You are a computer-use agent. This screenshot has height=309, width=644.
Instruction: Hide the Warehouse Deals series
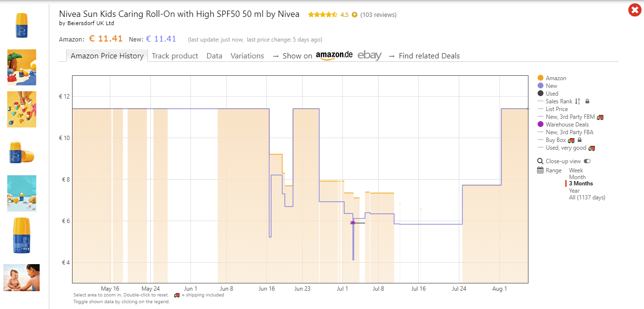click(567, 125)
